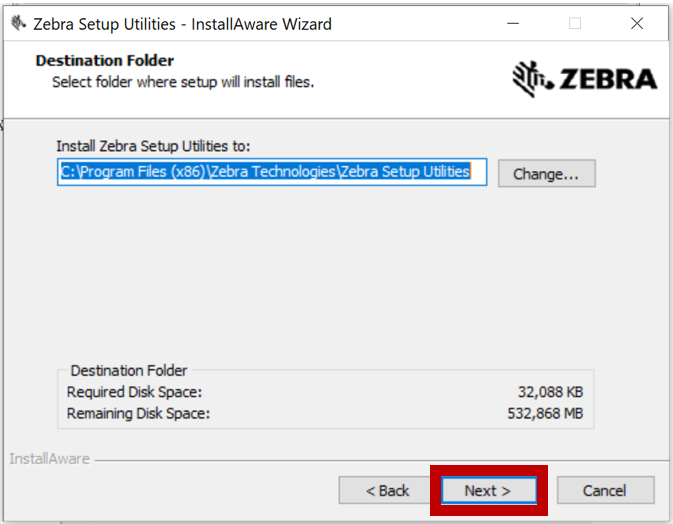The width and height of the screenshot is (673, 524).
Task: Click the InstallAware label at bottom left
Action: pos(49,459)
